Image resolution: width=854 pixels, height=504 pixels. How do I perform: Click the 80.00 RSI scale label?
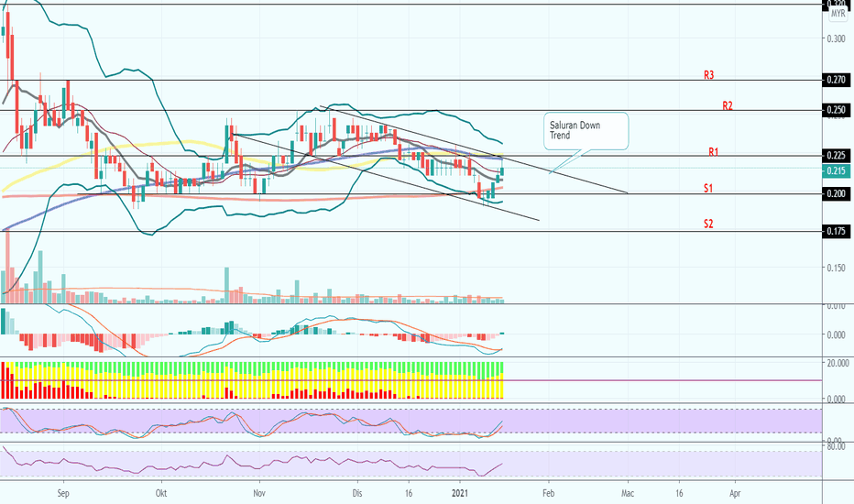coord(836,447)
